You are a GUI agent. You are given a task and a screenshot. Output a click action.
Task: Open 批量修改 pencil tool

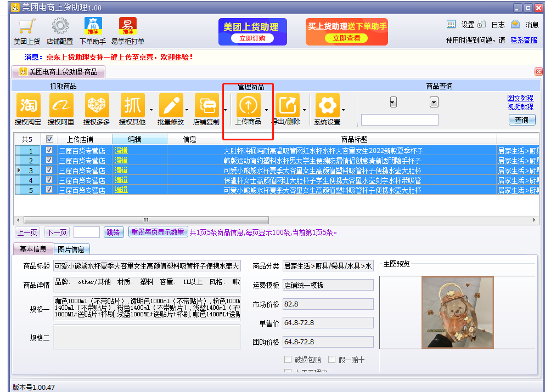(x=171, y=105)
